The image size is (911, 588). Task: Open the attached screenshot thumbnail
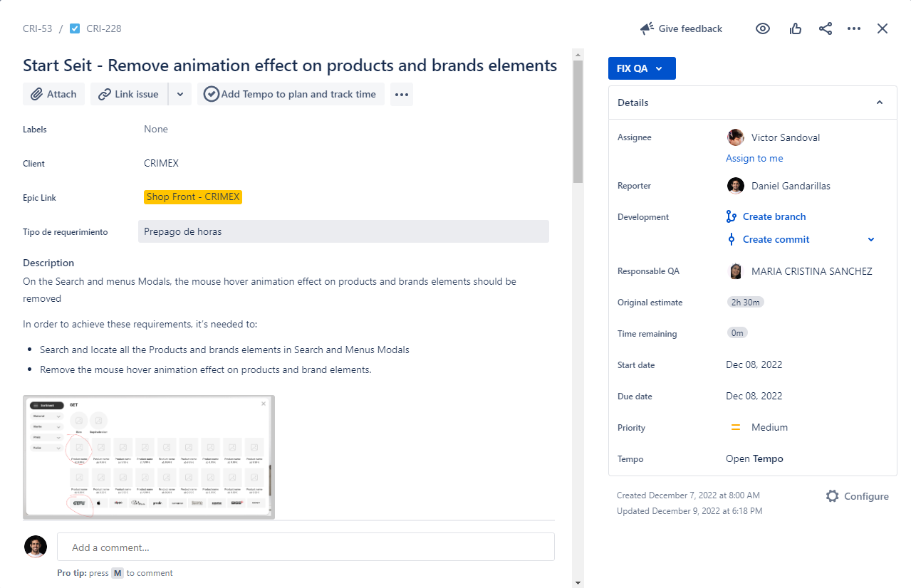(x=149, y=456)
